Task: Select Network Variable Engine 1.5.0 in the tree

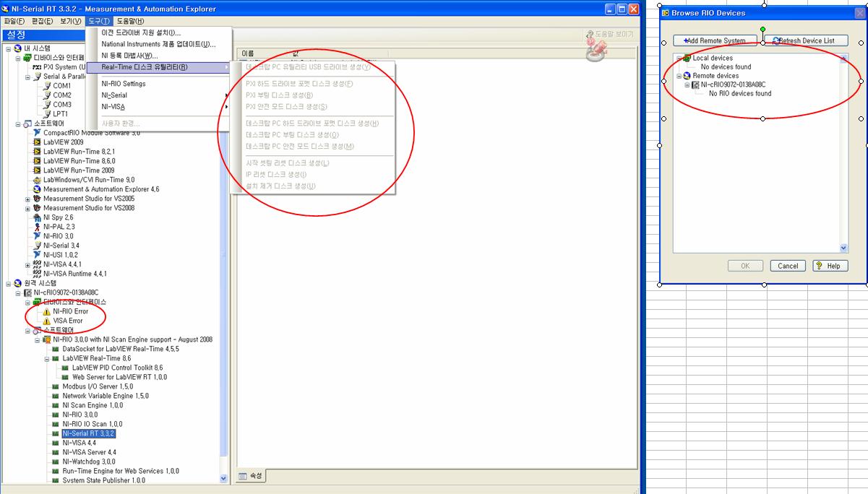Action: pyautogui.click(x=106, y=396)
